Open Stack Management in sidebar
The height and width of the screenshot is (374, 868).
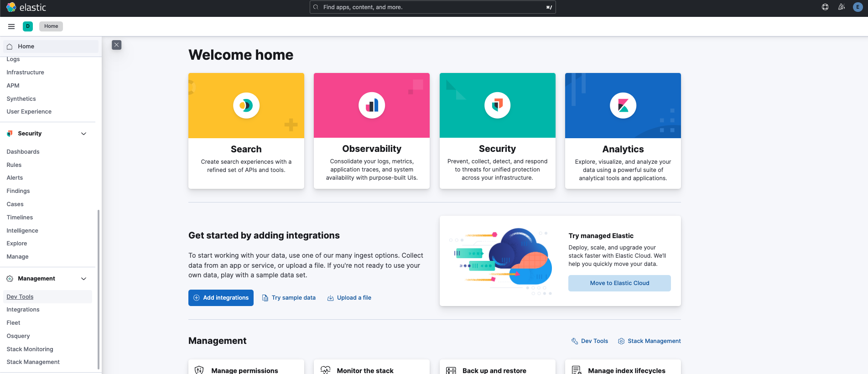(33, 362)
